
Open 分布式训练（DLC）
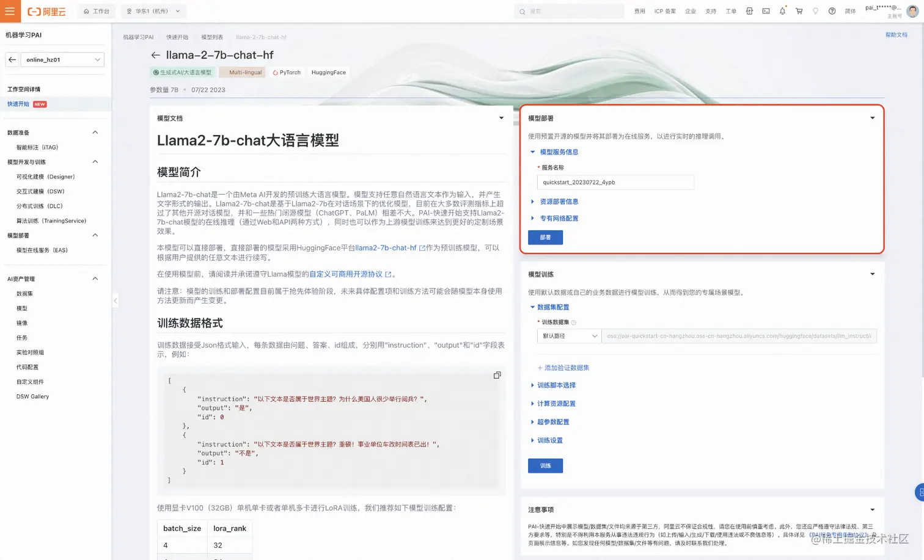pos(40,206)
